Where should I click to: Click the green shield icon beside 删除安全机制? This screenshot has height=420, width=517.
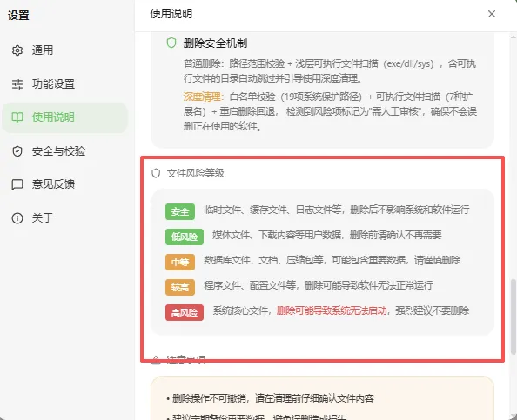pyautogui.click(x=171, y=43)
